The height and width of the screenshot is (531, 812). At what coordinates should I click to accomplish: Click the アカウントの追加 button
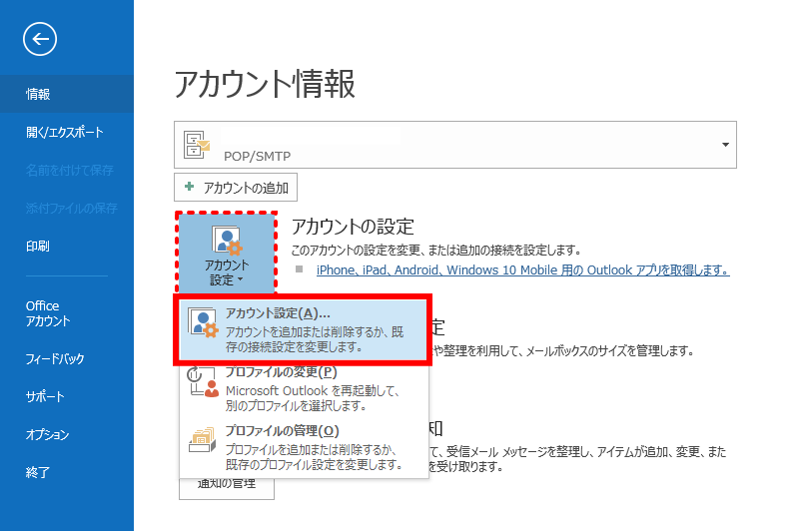tap(236, 187)
